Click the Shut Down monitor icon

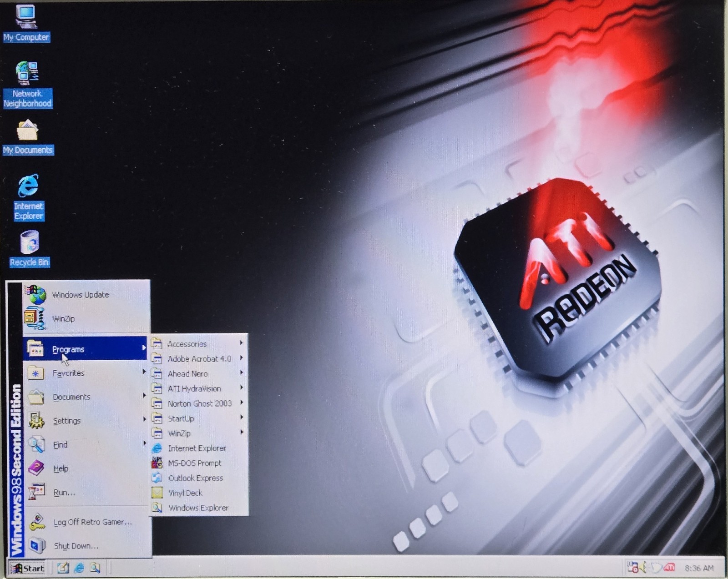[37, 545]
